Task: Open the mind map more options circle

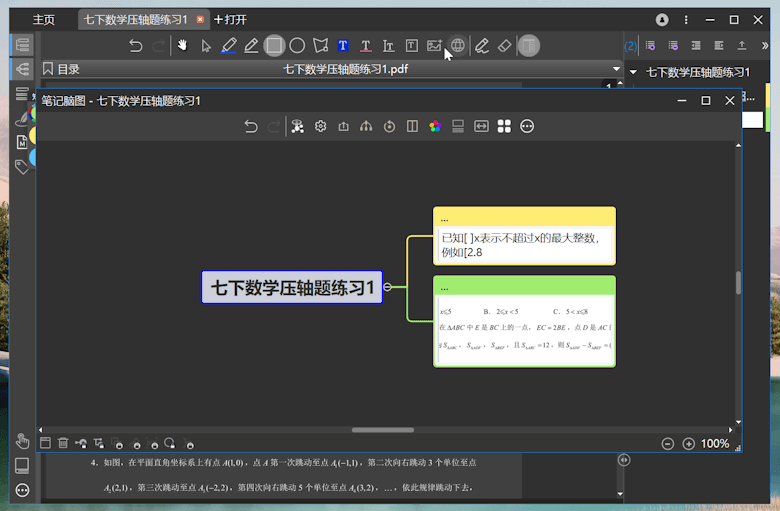Action: (x=527, y=126)
